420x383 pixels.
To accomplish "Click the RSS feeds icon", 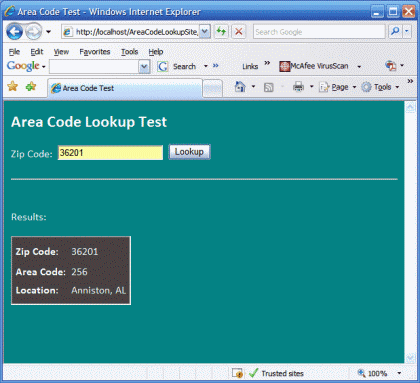I will click(268, 87).
